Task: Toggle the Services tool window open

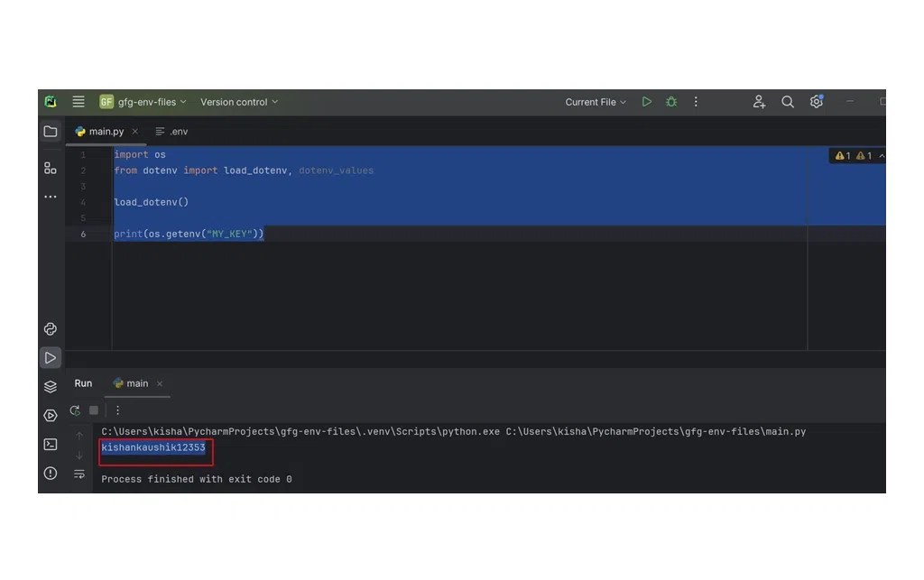Action: (50, 386)
